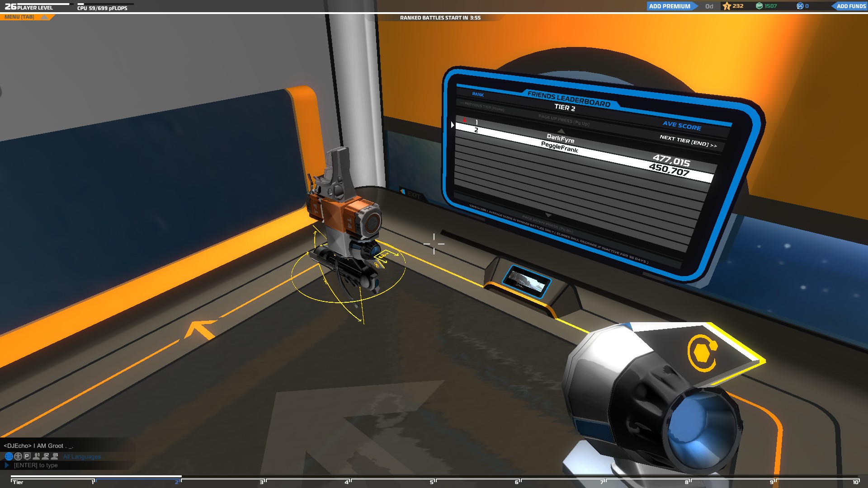Open the All Languages chat filter
868x488 pixels.
[82, 457]
